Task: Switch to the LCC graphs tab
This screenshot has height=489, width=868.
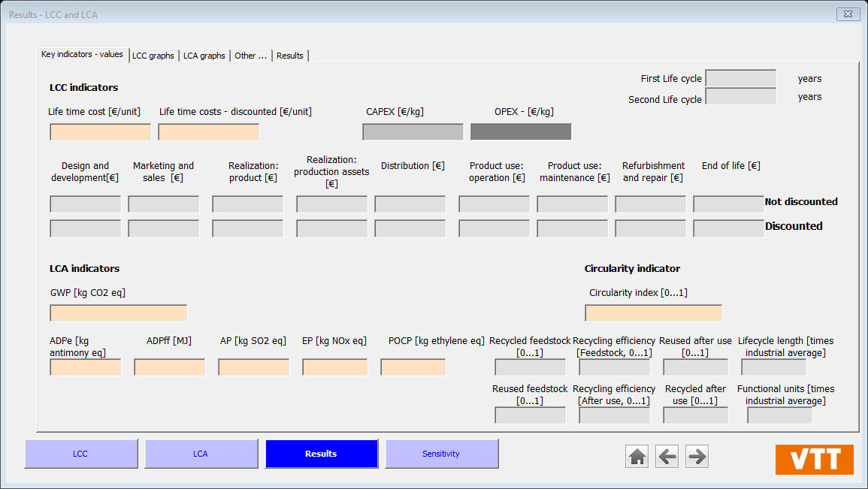Action: [153, 56]
